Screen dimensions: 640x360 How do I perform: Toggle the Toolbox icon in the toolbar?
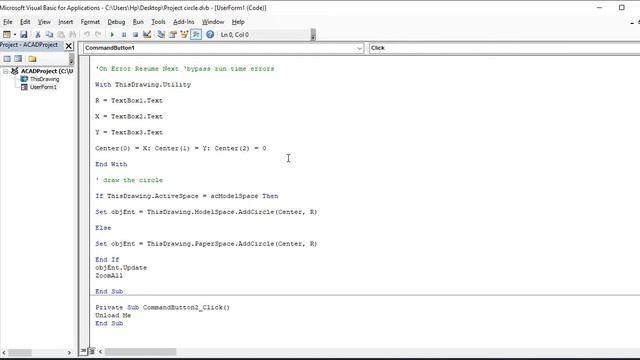pyautogui.click(x=196, y=35)
